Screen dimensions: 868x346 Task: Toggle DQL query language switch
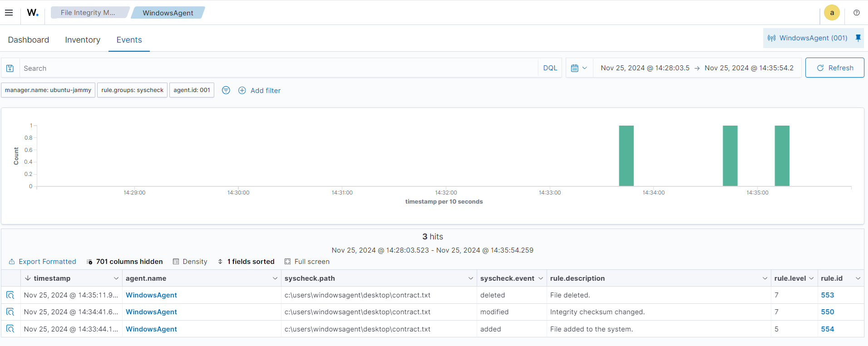click(550, 68)
